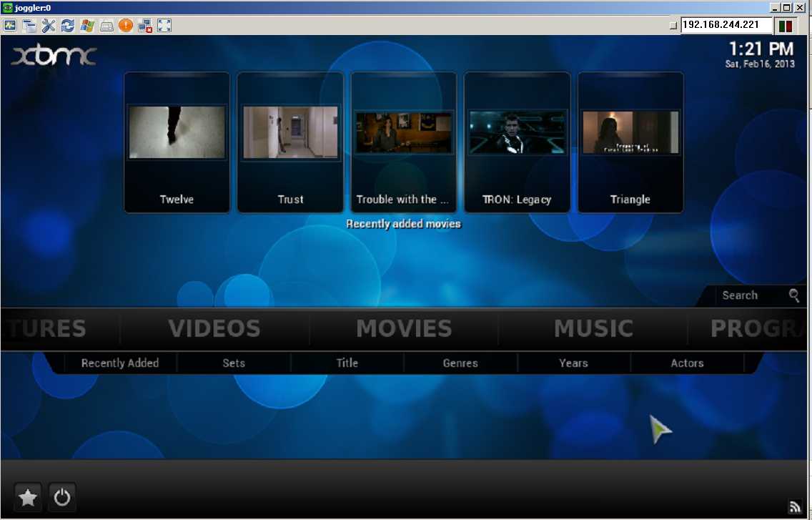812x520 pixels.
Task: Click the connection status monitor icon in the toolbar
Action: tap(10, 26)
